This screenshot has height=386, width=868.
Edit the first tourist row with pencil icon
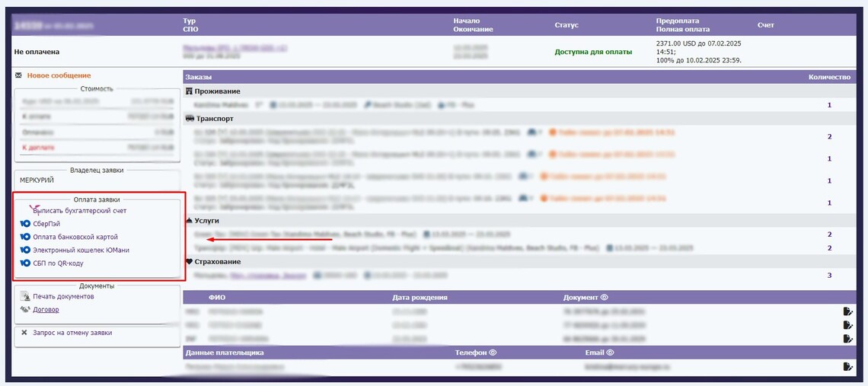[x=847, y=311]
